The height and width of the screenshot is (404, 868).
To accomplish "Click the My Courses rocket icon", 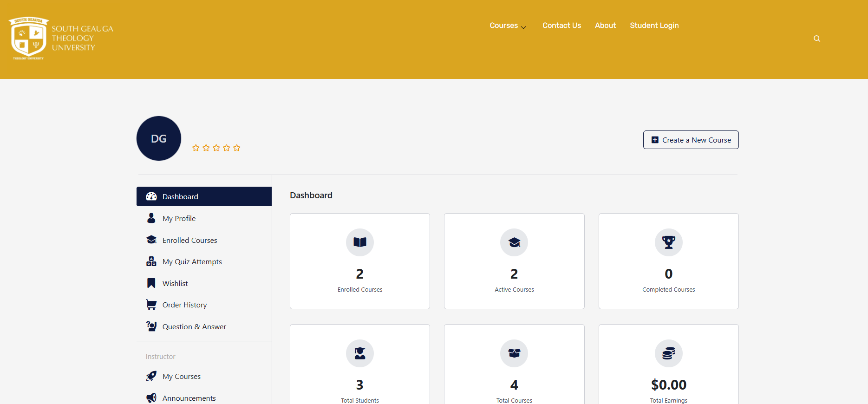I will pyautogui.click(x=151, y=376).
